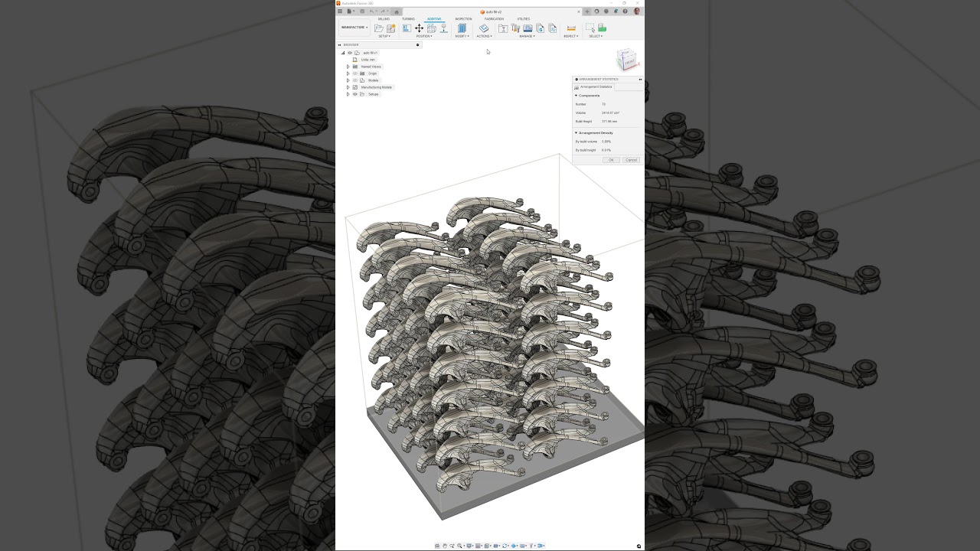
Task: Expand the Inspect dropdown menu
Action: click(x=570, y=36)
